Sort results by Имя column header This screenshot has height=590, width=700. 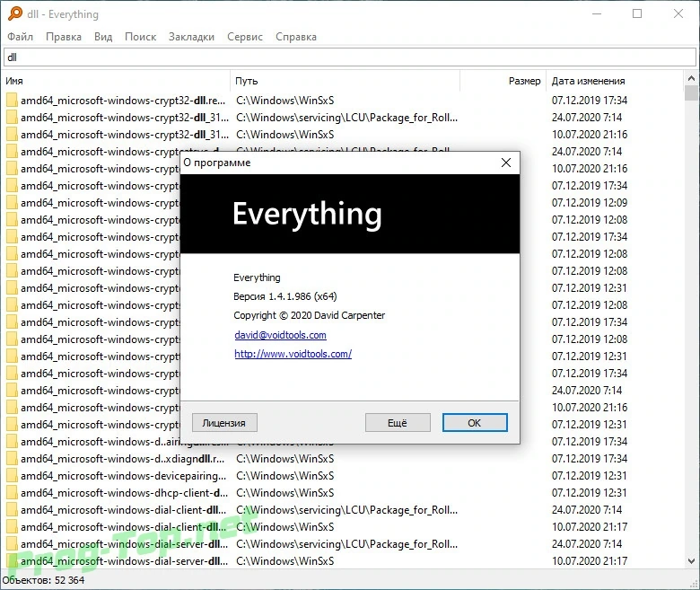coord(116,81)
